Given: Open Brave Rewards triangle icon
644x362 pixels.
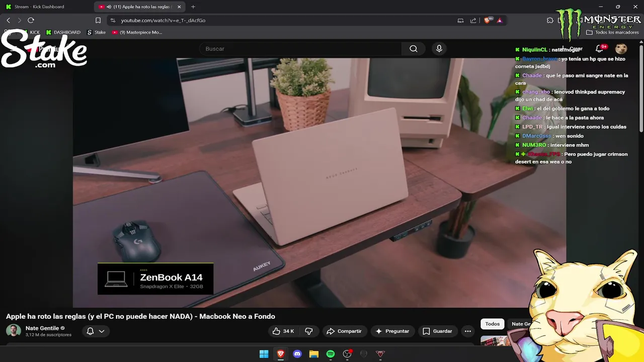Looking at the screenshot, I should (x=500, y=20).
